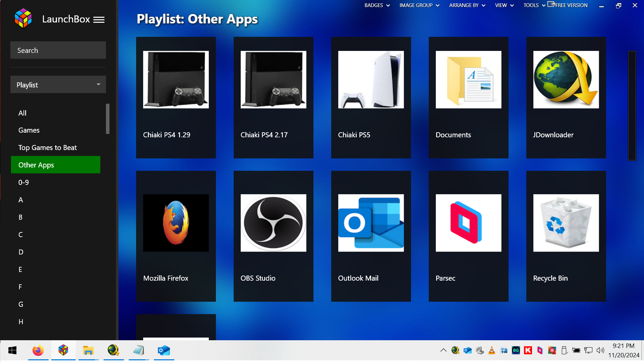Open File Explorer from the taskbar
This screenshot has width=644, height=363.
tap(88, 350)
